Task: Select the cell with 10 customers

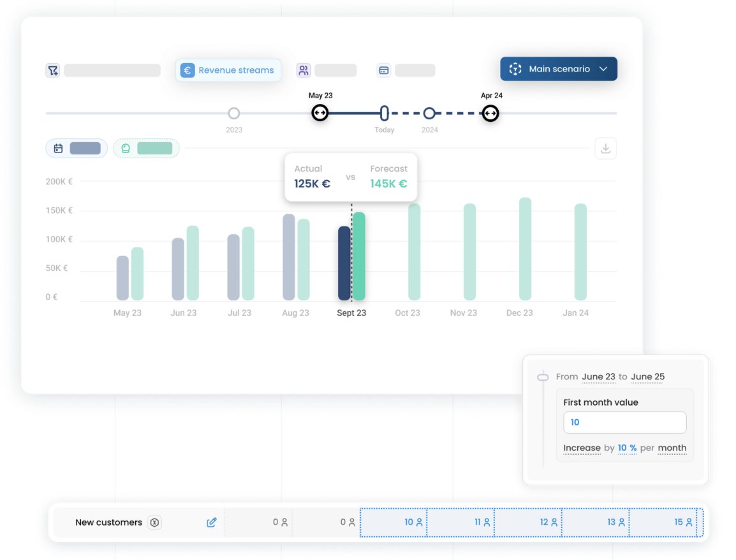Action: (x=394, y=522)
